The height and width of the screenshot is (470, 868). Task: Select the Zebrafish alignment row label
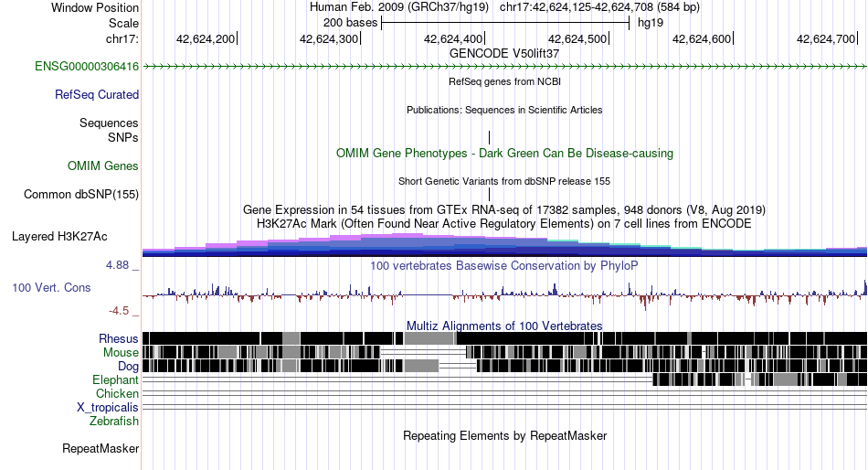(x=114, y=422)
